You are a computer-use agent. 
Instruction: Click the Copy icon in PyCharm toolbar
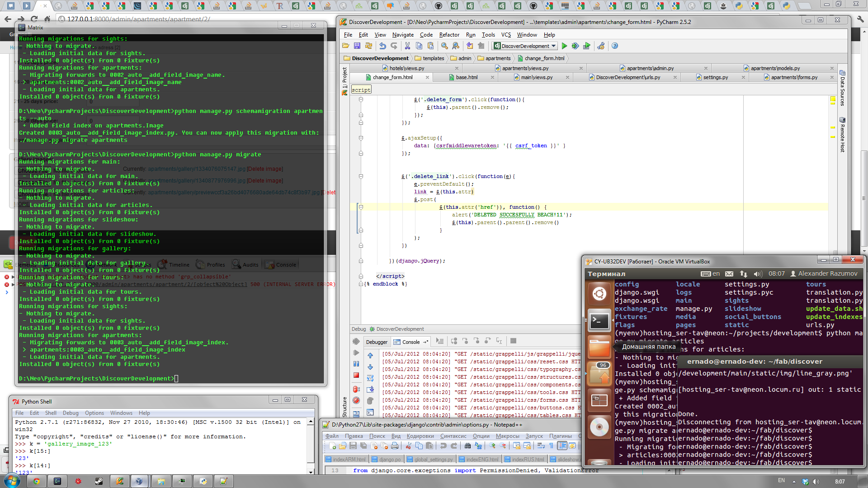(x=419, y=46)
